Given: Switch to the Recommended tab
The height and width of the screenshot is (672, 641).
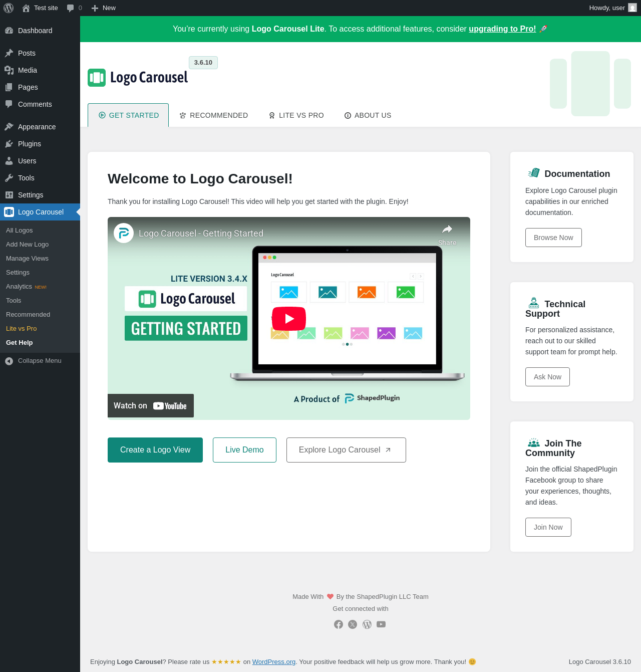Looking at the screenshot, I should point(213,115).
